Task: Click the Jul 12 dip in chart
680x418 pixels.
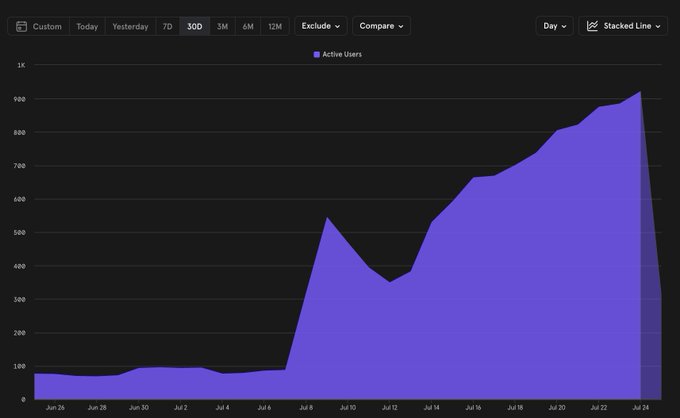Action: pos(389,282)
